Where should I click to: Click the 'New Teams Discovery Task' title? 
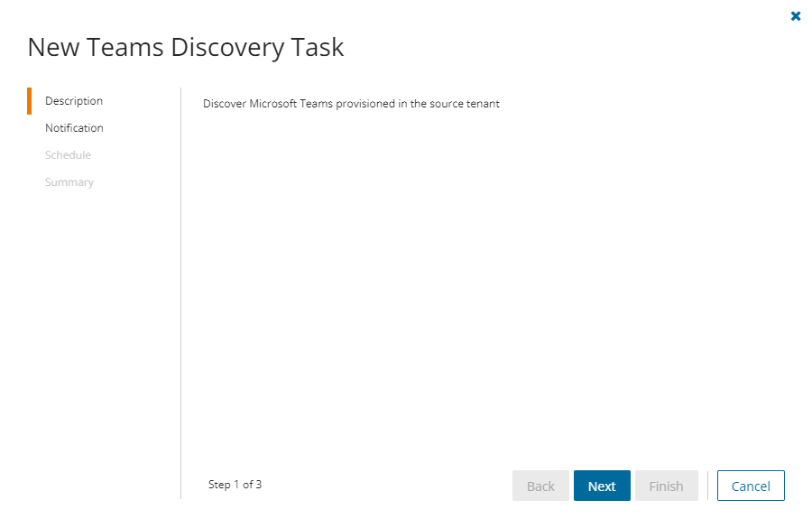[185, 47]
